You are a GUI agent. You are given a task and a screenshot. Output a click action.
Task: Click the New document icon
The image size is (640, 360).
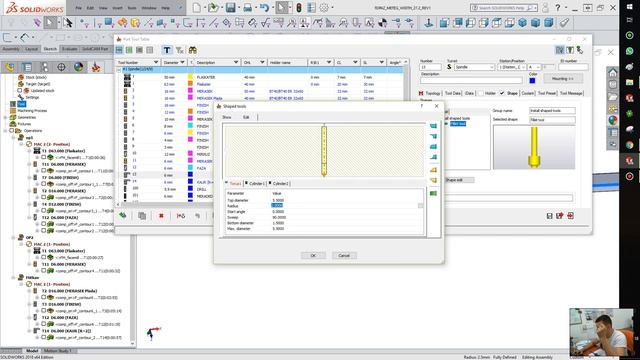coord(197,7)
